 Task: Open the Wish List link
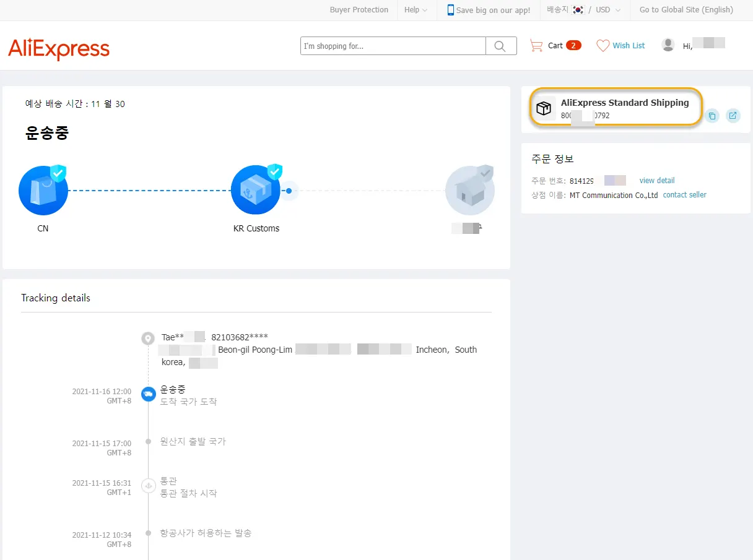[x=629, y=46]
